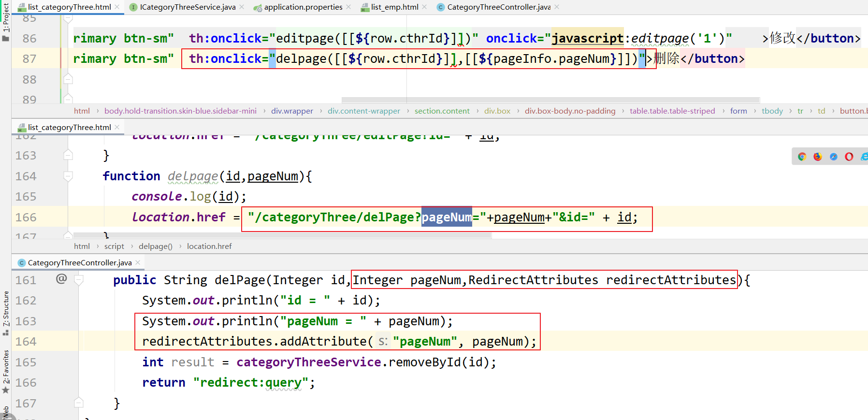Image resolution: width=868 pixels, height=420 pixels.
Task: Close the list_categoryThree.html tab in the top pane
Action: pyautogui.click(x=117, y=7)
